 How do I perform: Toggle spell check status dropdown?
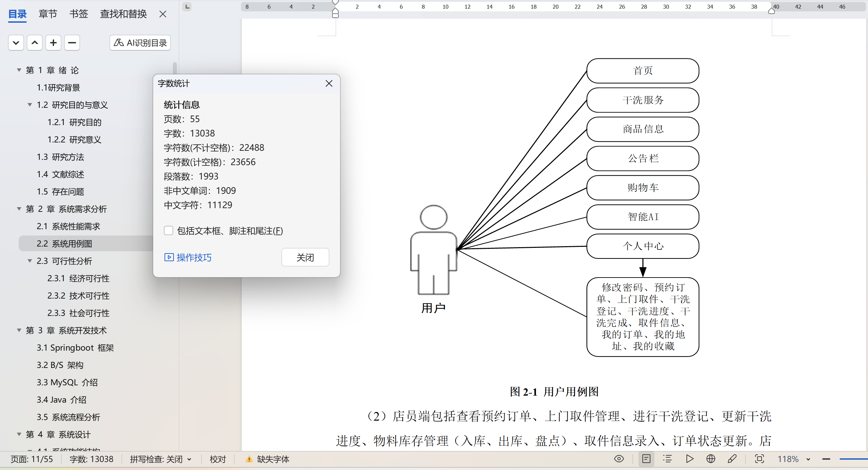161,459
